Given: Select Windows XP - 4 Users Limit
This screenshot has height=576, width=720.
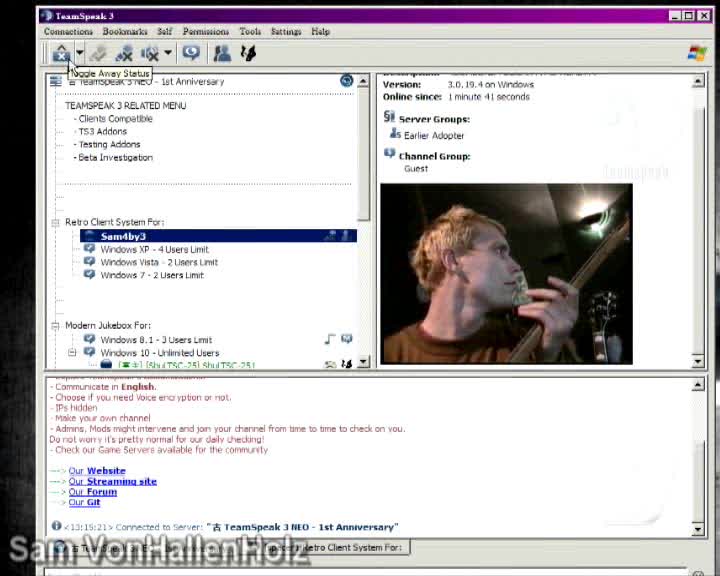Looking at the screenshot, I should (154, 249).
